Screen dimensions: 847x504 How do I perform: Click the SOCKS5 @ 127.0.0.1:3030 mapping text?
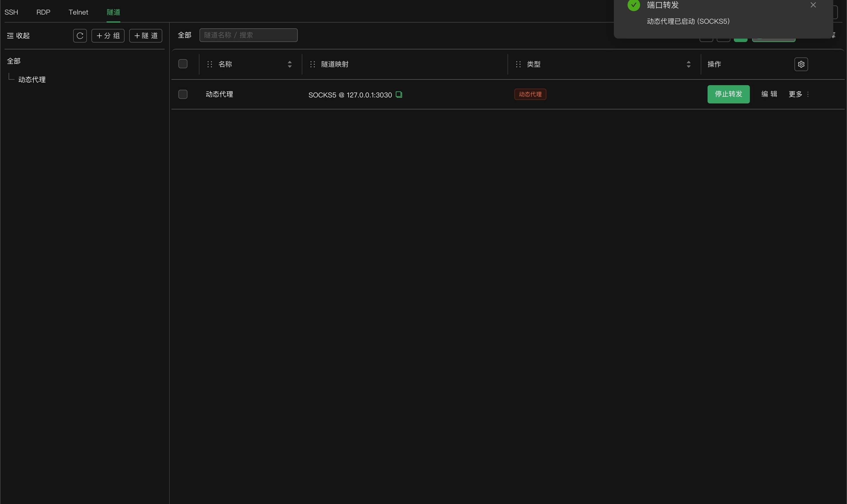(x=350, y=95)
